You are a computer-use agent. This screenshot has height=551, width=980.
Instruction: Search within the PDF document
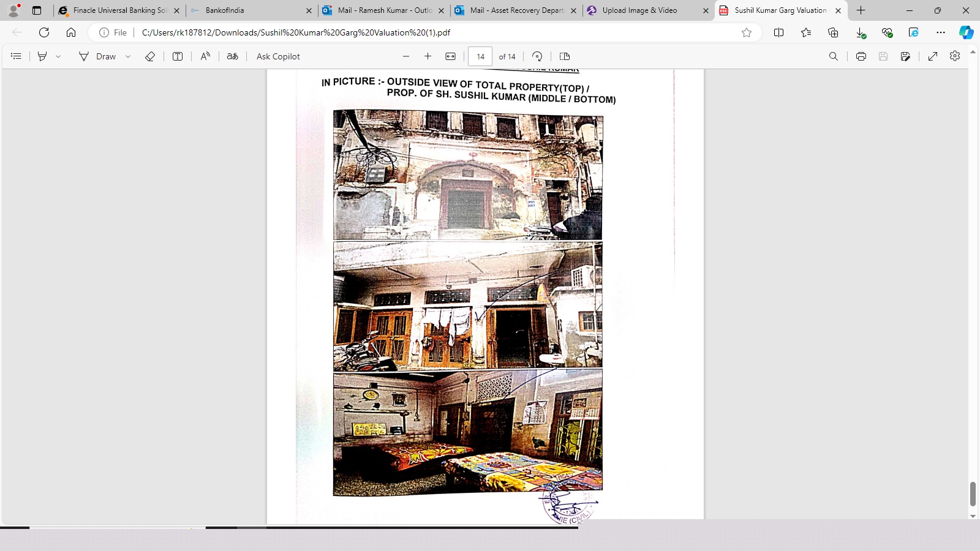pos(834,56)
